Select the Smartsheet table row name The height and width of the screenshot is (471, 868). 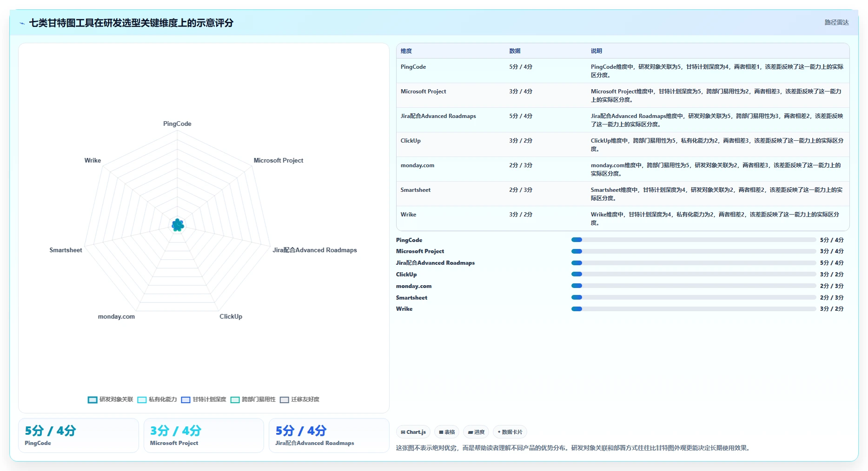416,190
